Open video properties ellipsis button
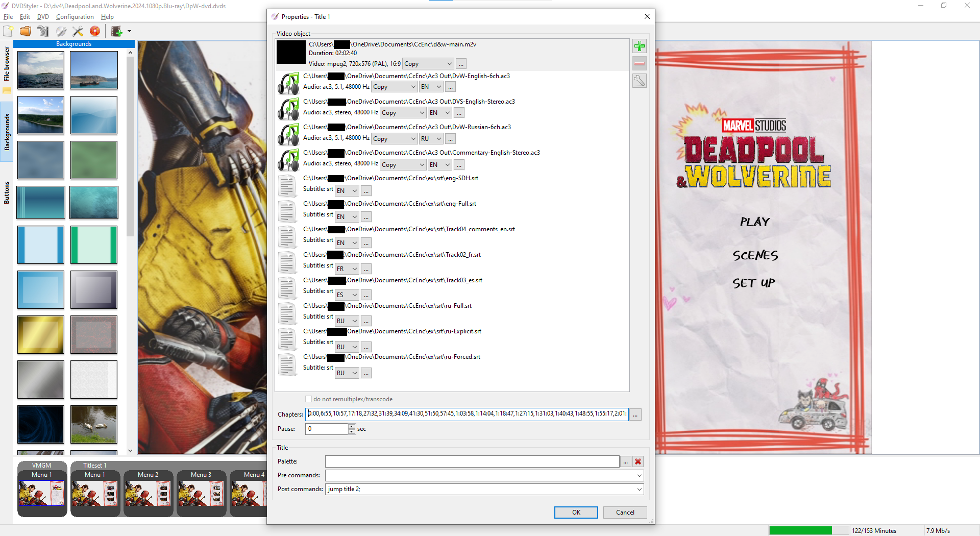 click(461, 64)
